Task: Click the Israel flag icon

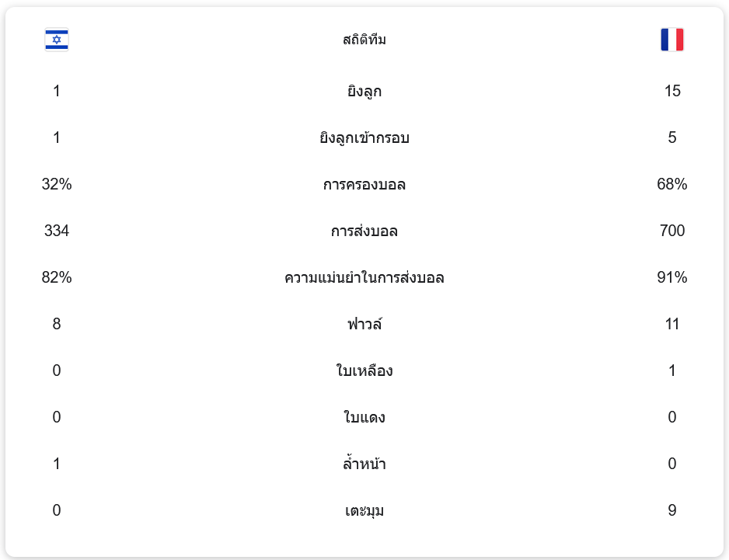Action: click(x=57, y=40)
